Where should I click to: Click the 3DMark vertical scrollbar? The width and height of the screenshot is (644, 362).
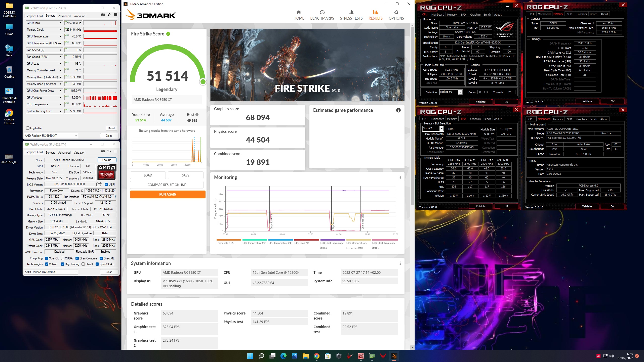tap(412, 116)
